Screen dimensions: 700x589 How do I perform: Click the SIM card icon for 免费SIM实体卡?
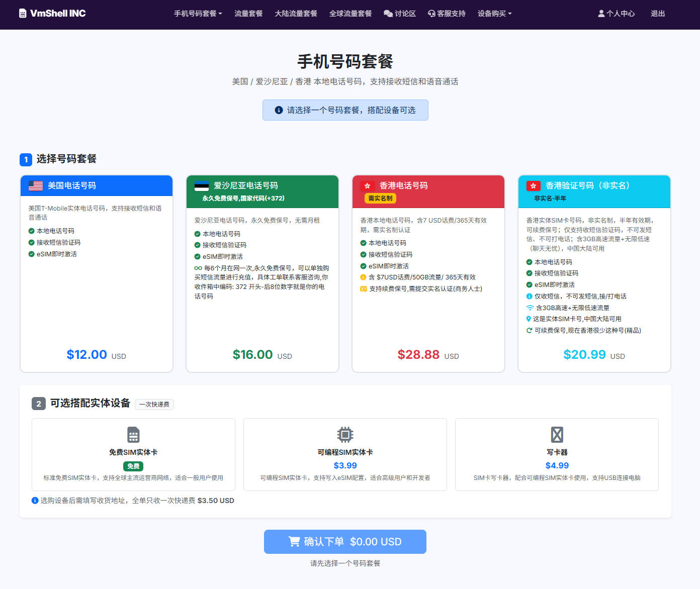[133, 434]
